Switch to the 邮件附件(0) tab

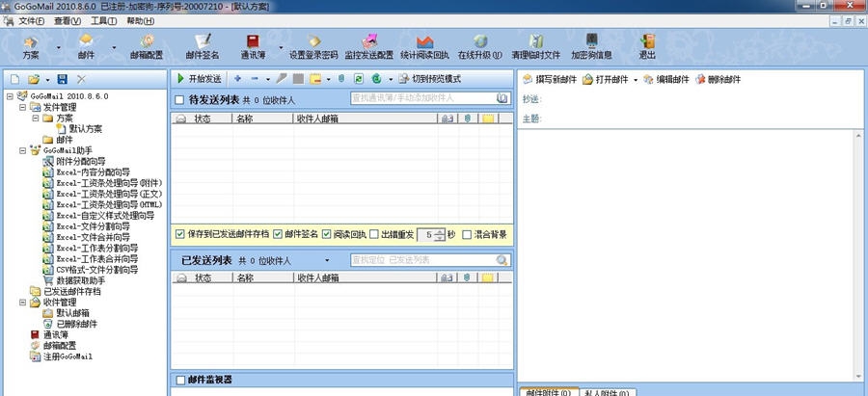point(549,393)
